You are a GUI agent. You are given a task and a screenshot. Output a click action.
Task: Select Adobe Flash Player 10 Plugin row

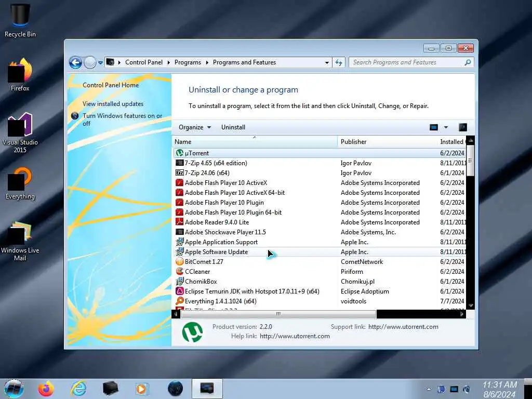[320, 202]
